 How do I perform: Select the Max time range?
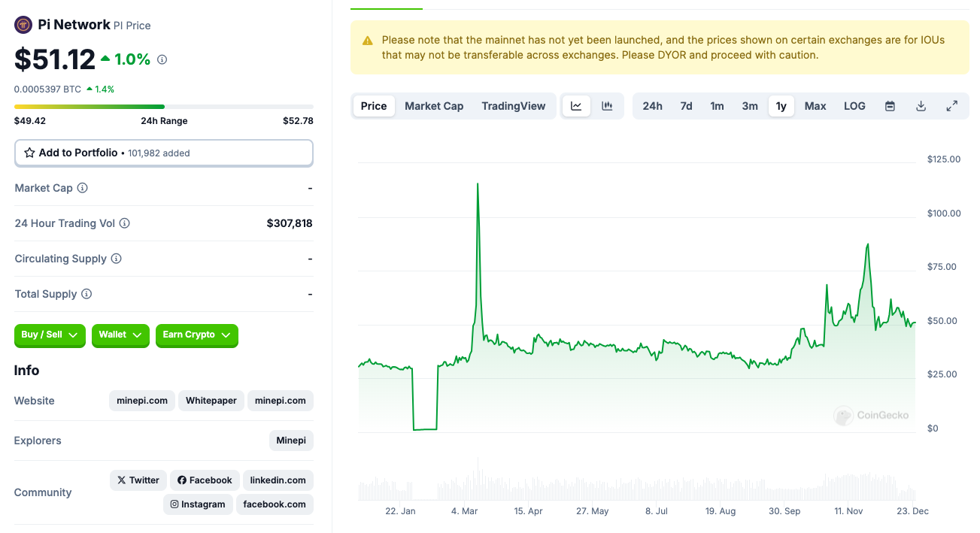[815, 106]
